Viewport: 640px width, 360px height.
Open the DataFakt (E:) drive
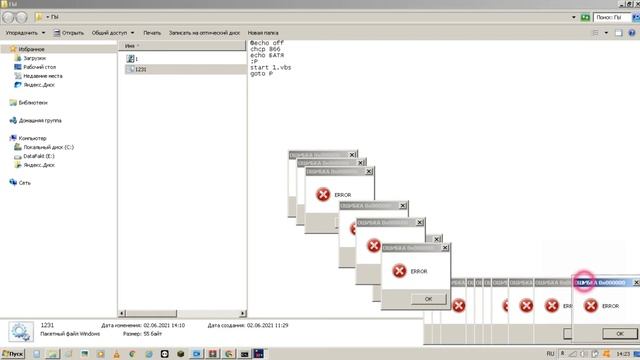(38, 156)
